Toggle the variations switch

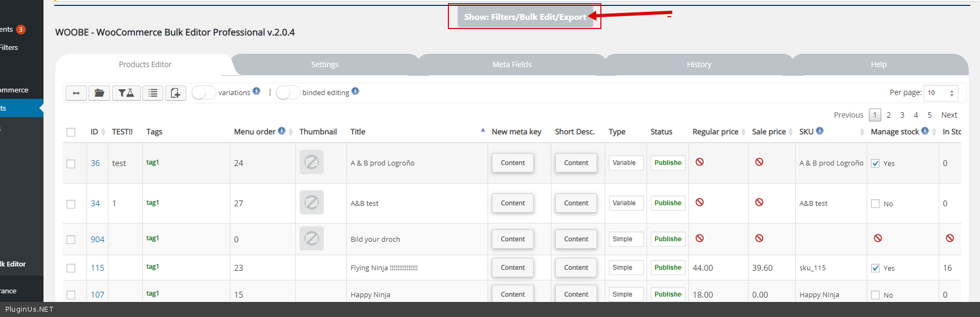coord(204,93)
